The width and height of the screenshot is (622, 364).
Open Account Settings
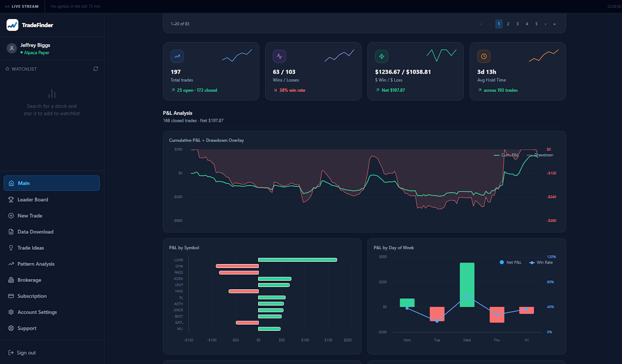tap(52, 312)
